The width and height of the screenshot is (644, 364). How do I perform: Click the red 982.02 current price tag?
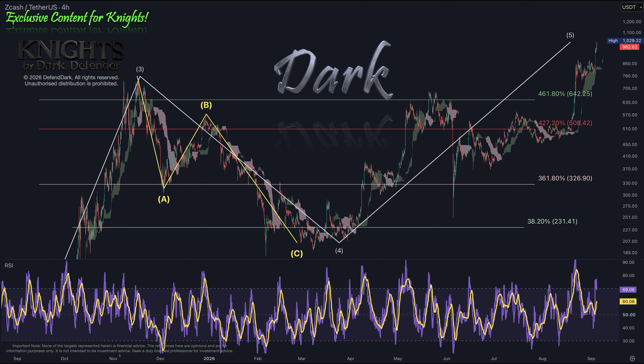point(629,47)
